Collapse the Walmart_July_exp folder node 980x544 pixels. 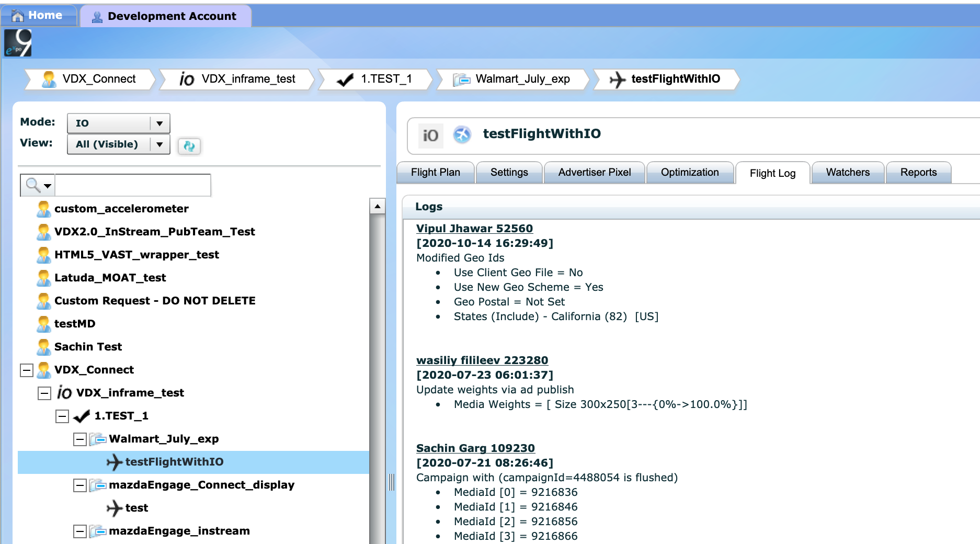pos(80,439)
